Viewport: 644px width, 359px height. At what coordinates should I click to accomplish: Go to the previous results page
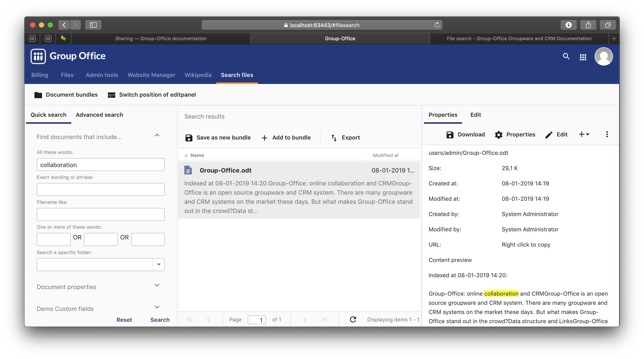pyautogui.click(x=209, y=319)
